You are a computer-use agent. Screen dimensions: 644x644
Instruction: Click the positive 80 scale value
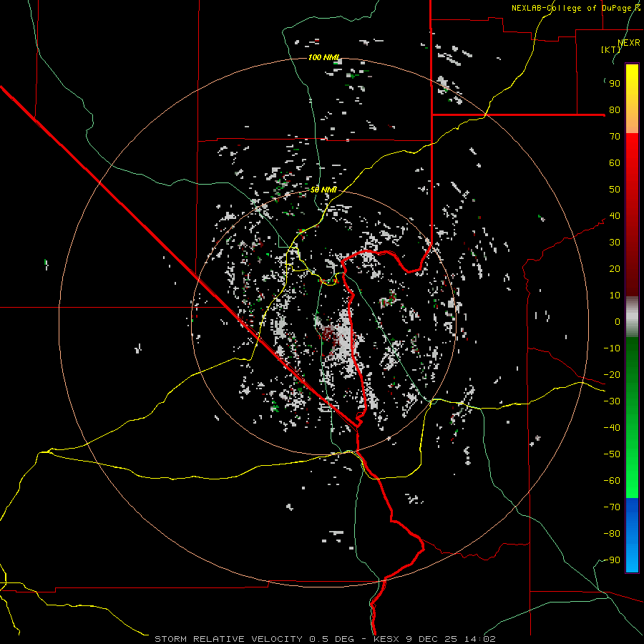click(x=615, y=110)
